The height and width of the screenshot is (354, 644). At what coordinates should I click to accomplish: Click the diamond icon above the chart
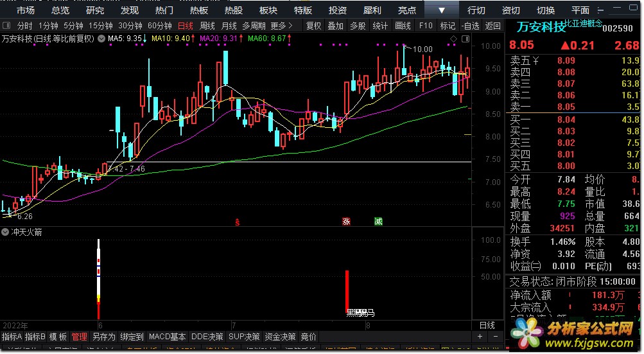(453, 39)
